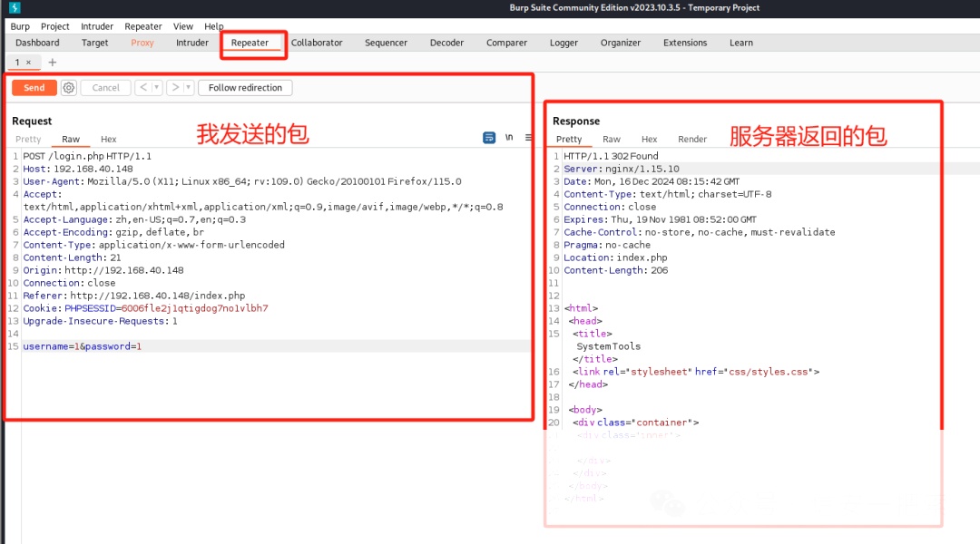
Task: Select Pretty view in Request panel
Action: (x=28, y=140)
